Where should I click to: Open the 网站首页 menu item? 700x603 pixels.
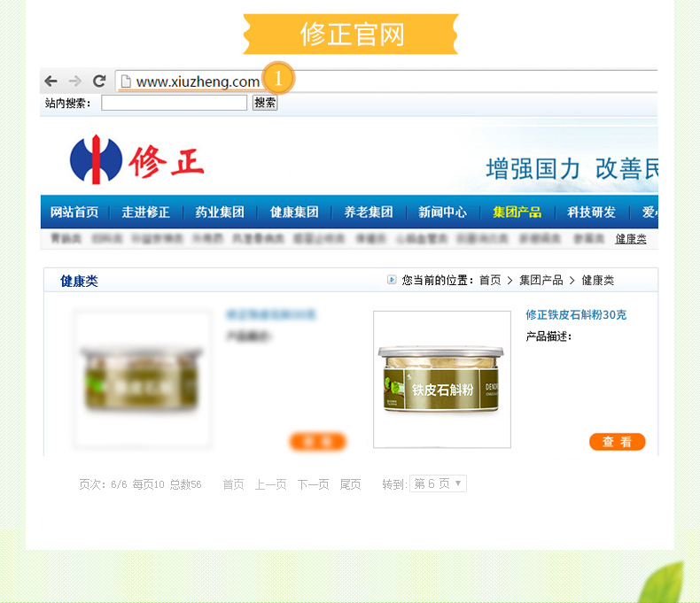pos(74,213)
